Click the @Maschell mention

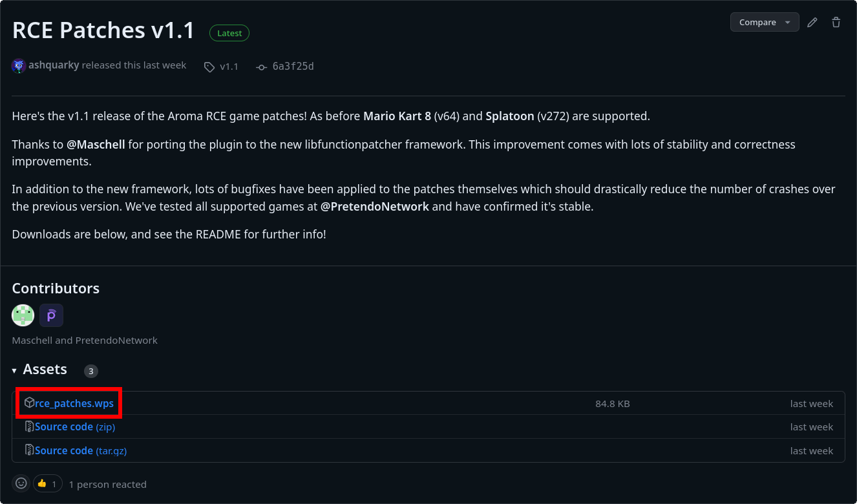coord(96,144)
